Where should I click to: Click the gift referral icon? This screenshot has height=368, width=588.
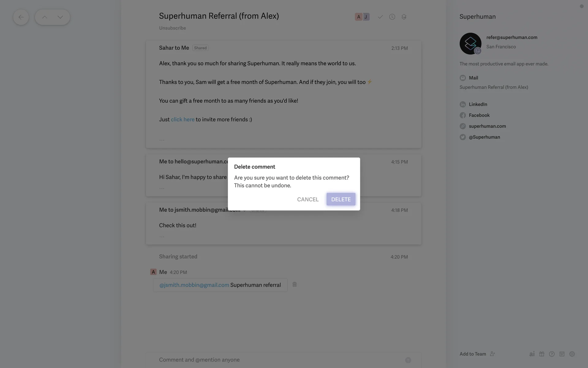coord(542,354)
